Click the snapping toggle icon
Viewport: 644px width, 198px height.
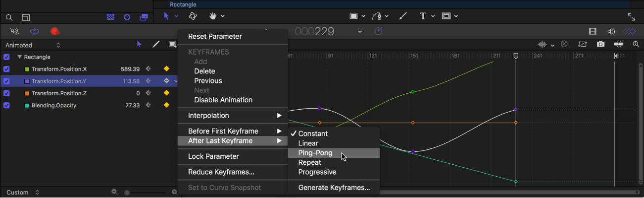pos(618,44)
